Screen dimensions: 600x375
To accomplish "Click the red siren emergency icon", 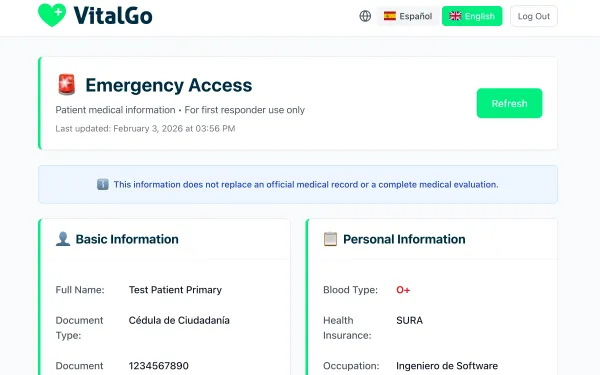I will (x=67, y=85).
